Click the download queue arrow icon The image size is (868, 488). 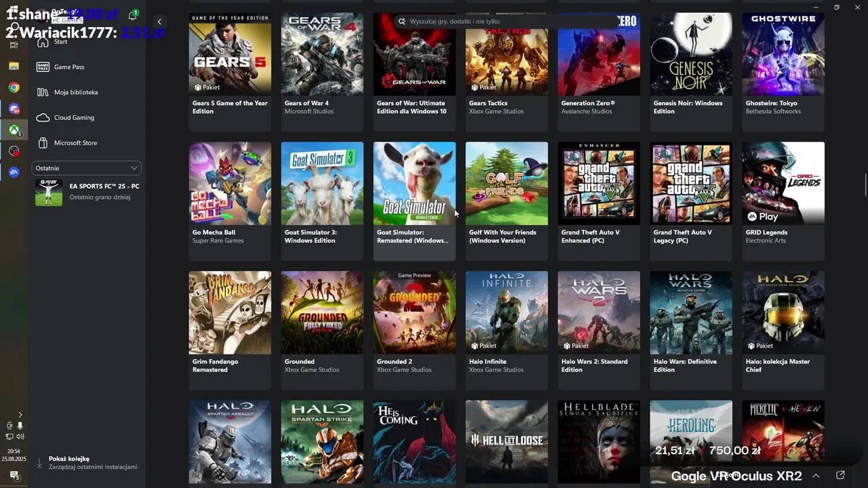click(x=39, y=463)
